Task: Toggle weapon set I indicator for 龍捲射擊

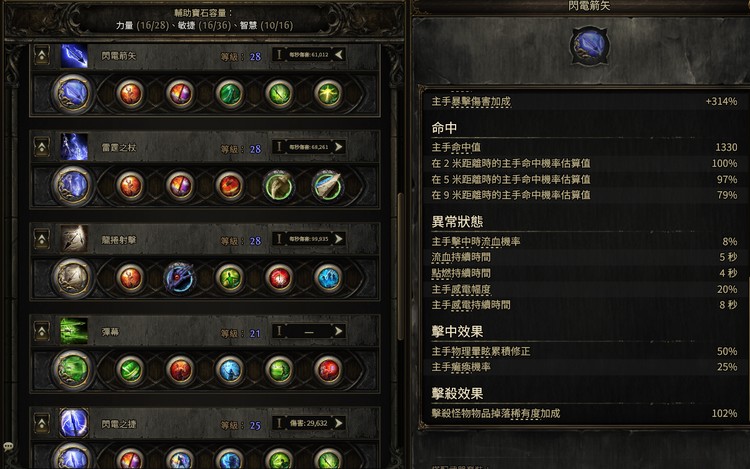Action: pyautogui.click(x=279, y=239)
